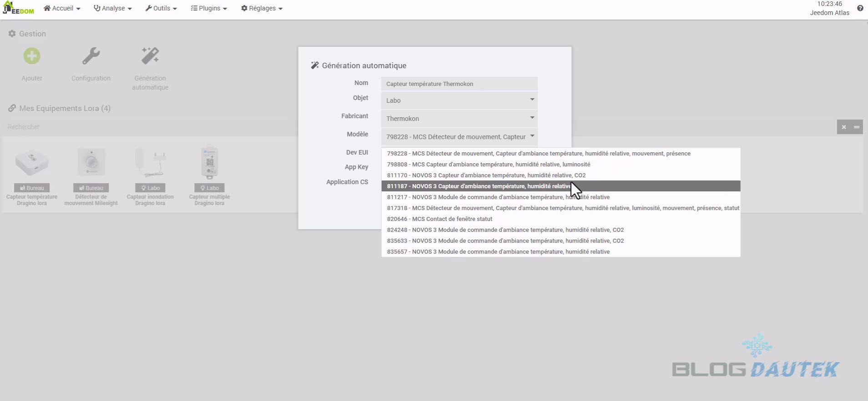Click the green Ajouter plus icon
The height and width of the screenshot is (401, 868).
tap(32, 56)
